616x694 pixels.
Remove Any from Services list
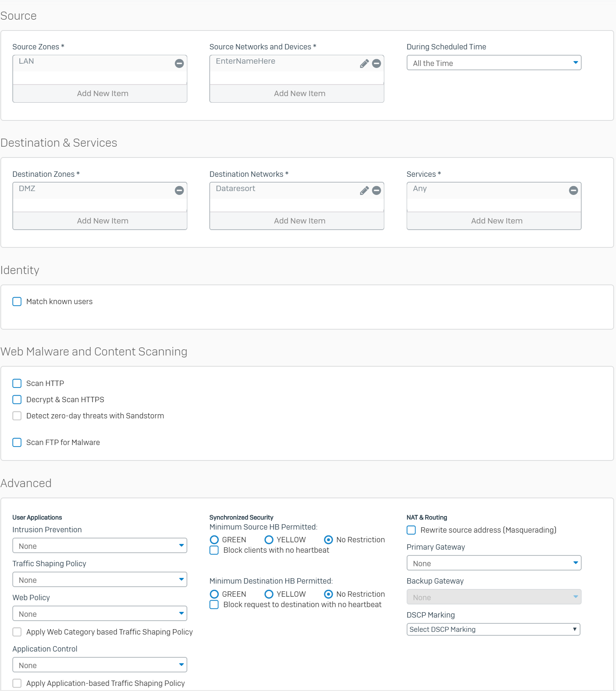(574, 190)
